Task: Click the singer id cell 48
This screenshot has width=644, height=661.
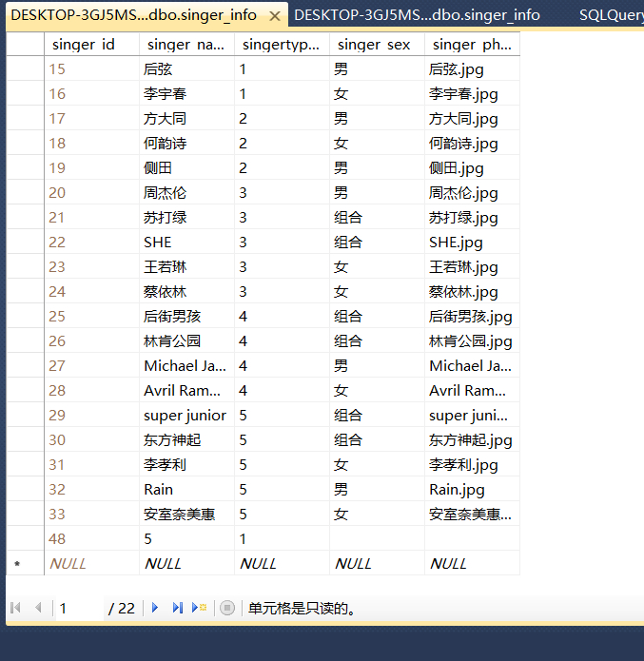Action: coord(92,538)
